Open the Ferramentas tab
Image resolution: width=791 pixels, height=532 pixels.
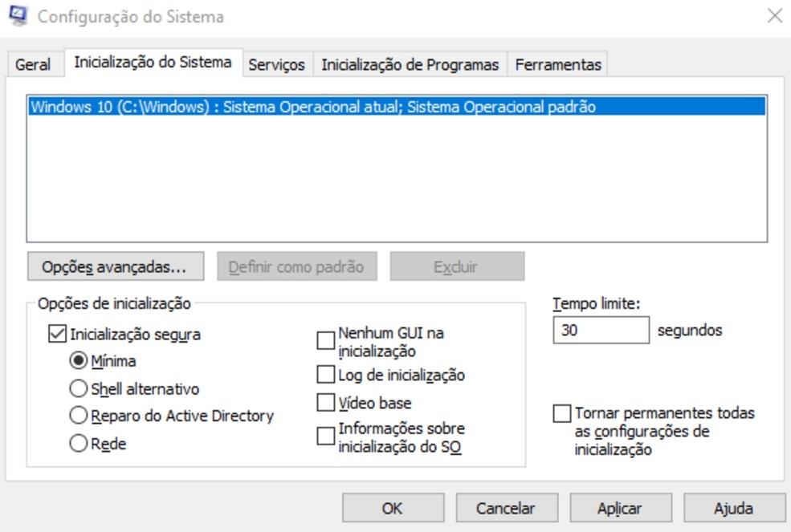[x=558, y=64]
